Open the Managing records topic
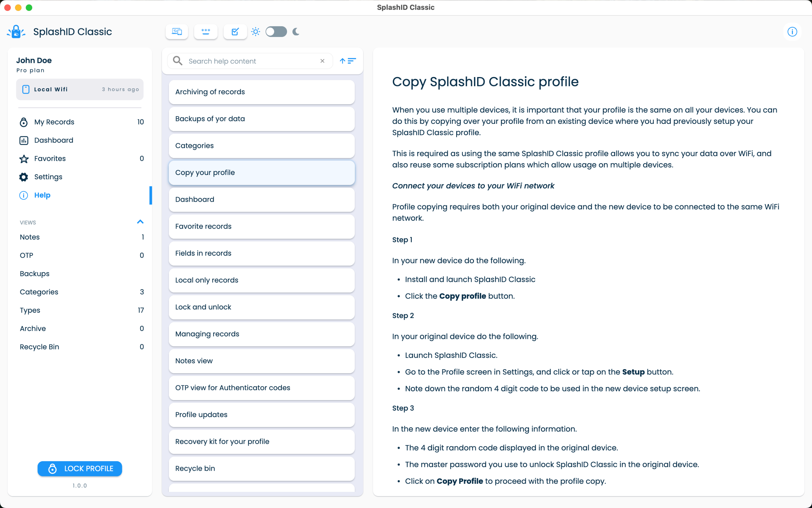 262,334
